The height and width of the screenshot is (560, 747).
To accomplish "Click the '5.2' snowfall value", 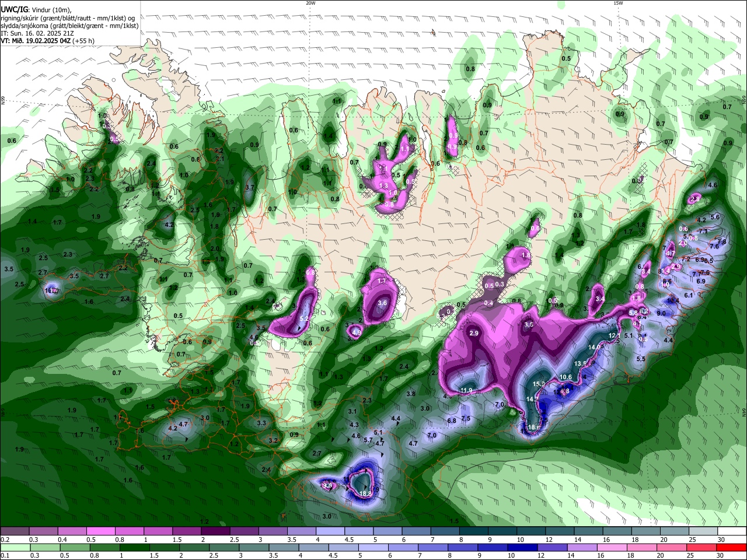I will 304,318.
